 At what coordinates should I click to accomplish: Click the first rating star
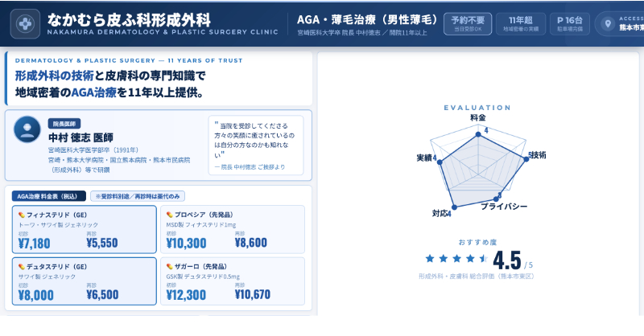click(x=430, y=259)
